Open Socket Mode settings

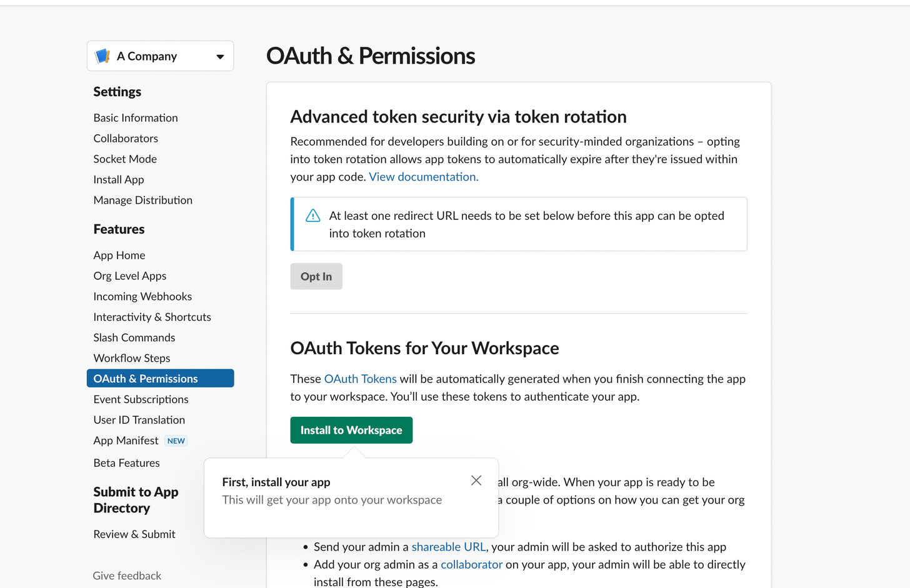point(125,159)
